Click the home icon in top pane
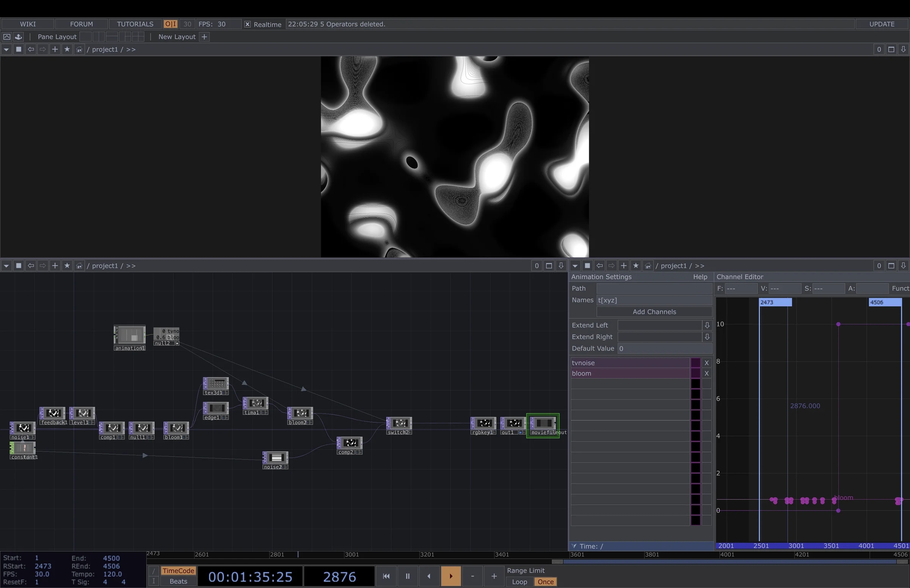Image resolution: width=910 pixels, height=588 pixels. 79,49
